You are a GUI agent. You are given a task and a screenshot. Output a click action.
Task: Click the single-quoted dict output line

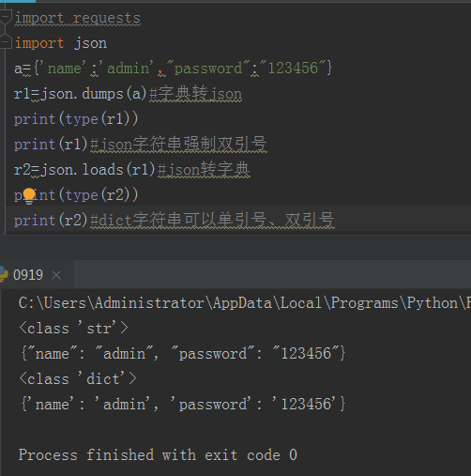point(183,404)
